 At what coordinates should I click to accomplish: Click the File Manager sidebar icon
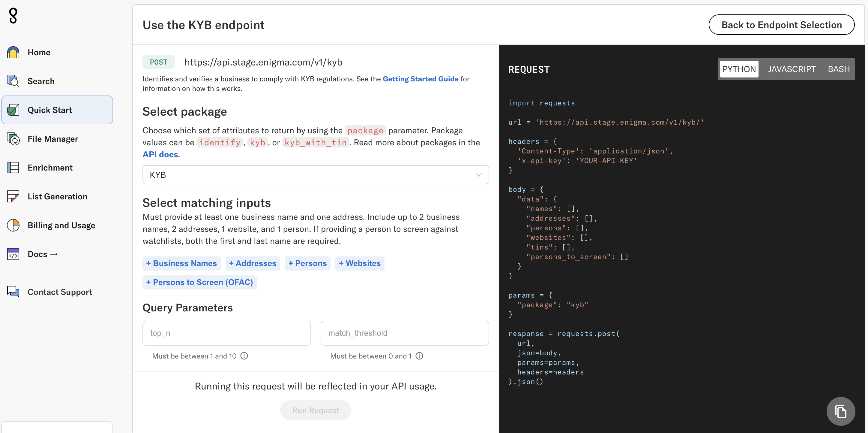point(13,139)
